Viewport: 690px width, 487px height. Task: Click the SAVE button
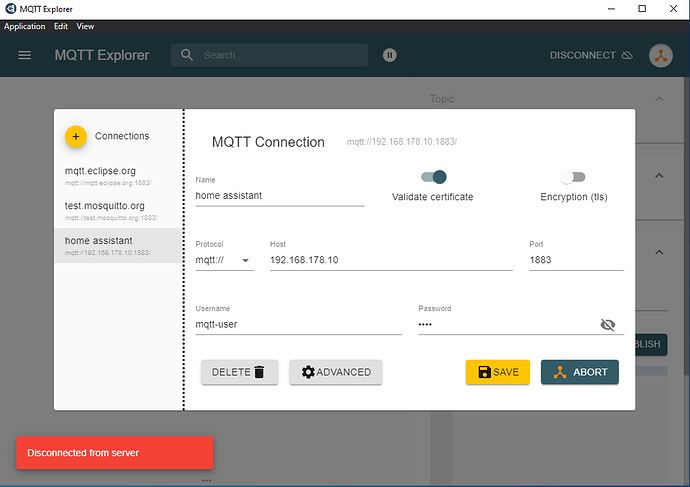(x=498, y=372)
